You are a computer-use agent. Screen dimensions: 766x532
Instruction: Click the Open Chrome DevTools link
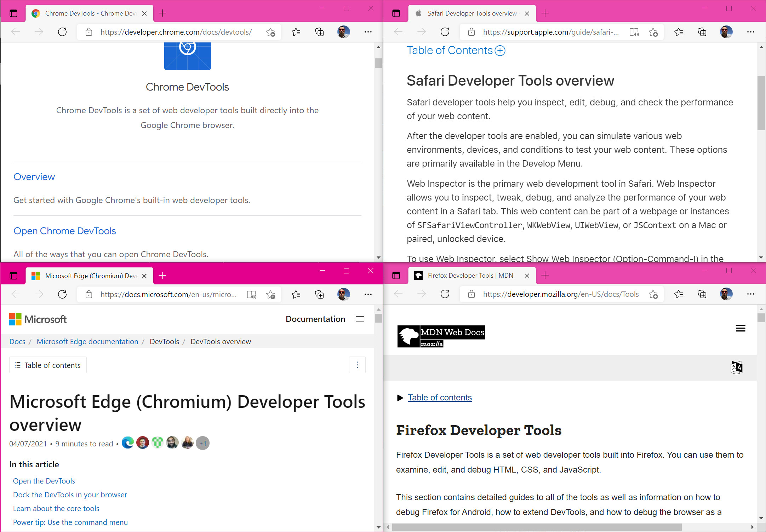pyautogui.click(x=65, y=231)
